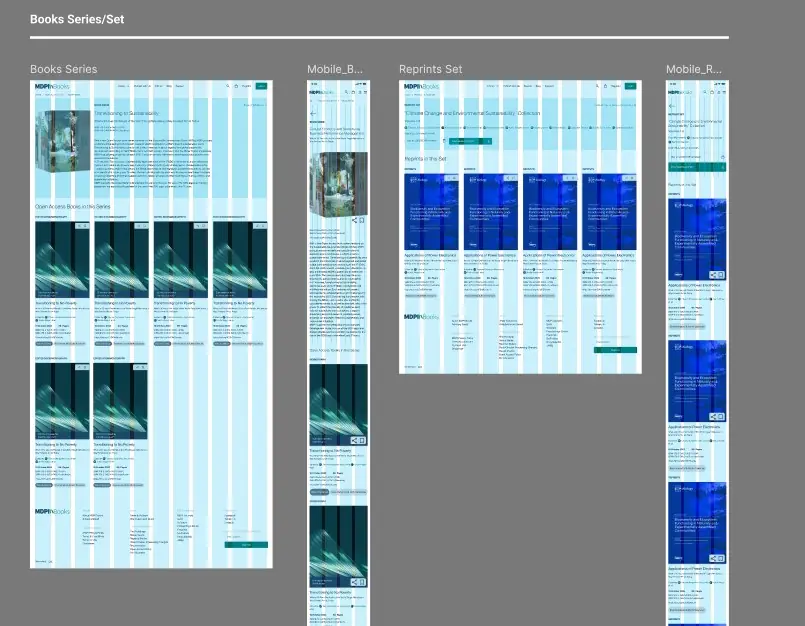Click teal subscribe button in Books Series footer
Image resolution: width=805 pixels, height=626 pixels.
point(246,545)
